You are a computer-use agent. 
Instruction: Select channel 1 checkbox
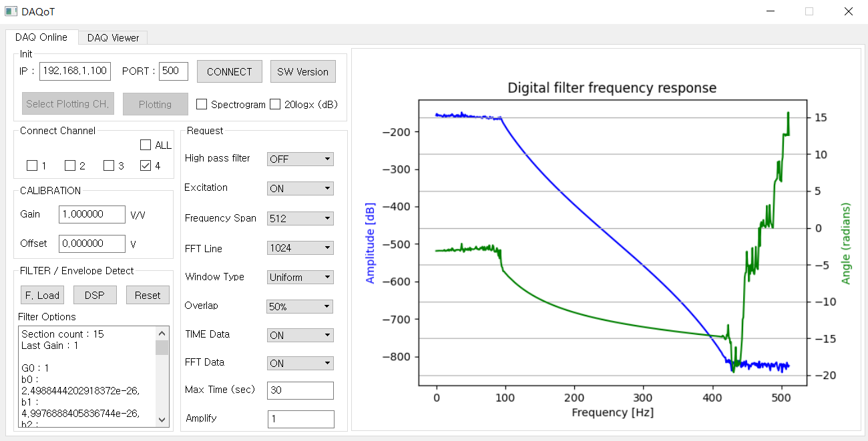32,166
